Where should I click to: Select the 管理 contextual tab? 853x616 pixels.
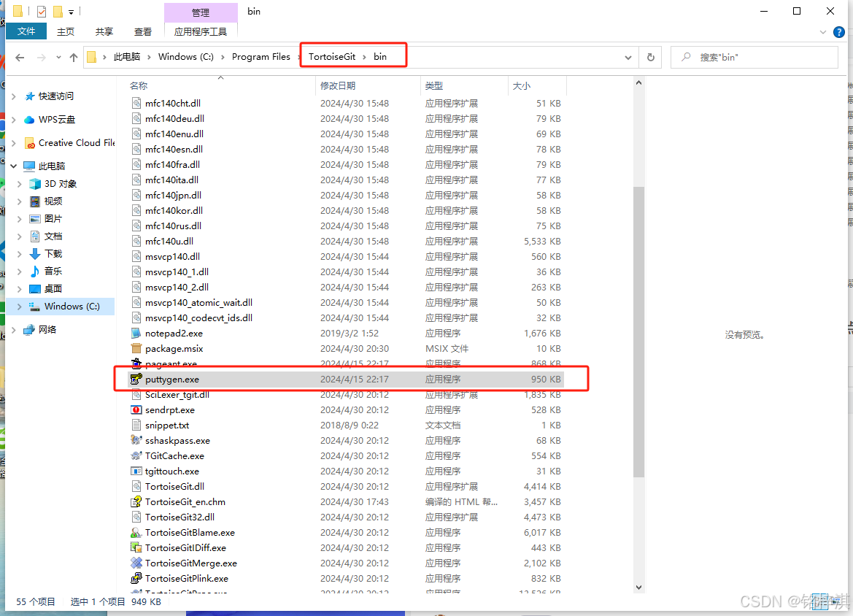pyautogui.click(x=200, y=12)
